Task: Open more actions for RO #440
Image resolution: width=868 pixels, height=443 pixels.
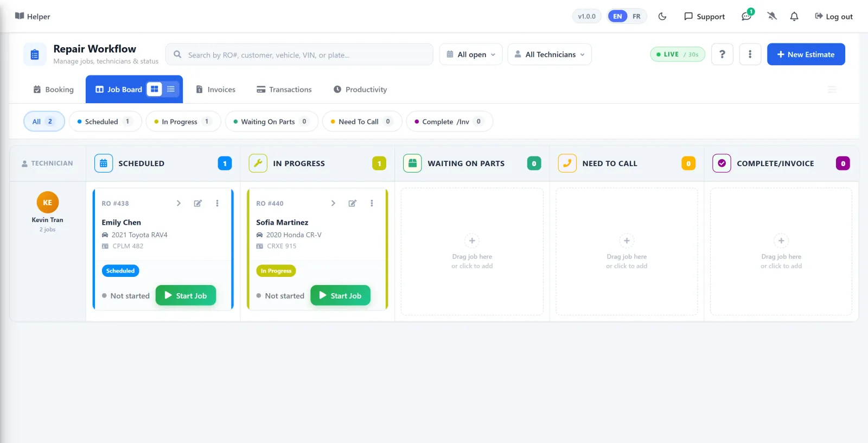Action: point(372,203)
